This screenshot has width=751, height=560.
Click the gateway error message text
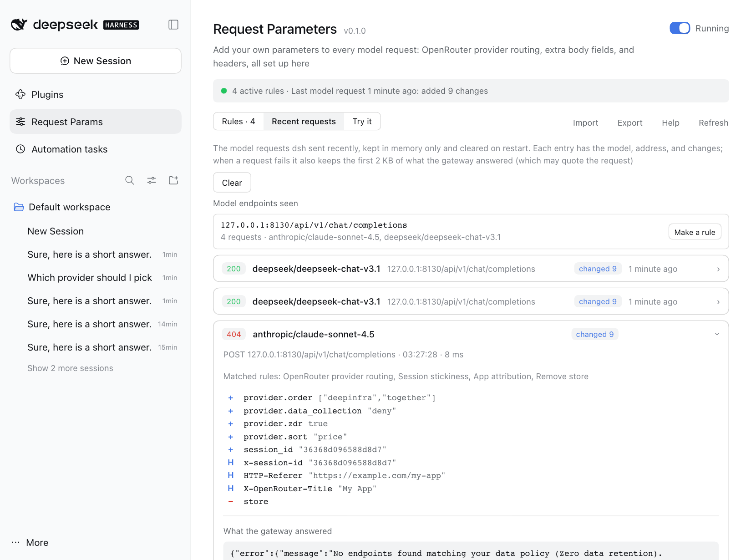coord(446,553)
